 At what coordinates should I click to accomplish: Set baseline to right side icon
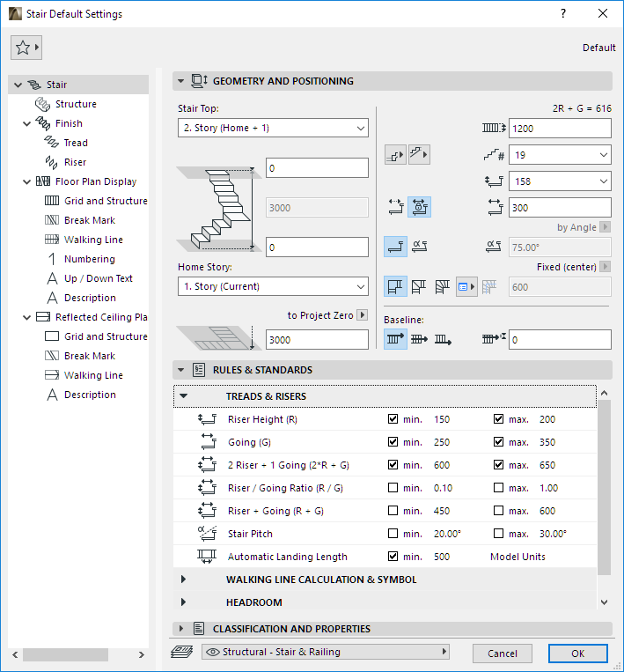click(x=443, y=339)
